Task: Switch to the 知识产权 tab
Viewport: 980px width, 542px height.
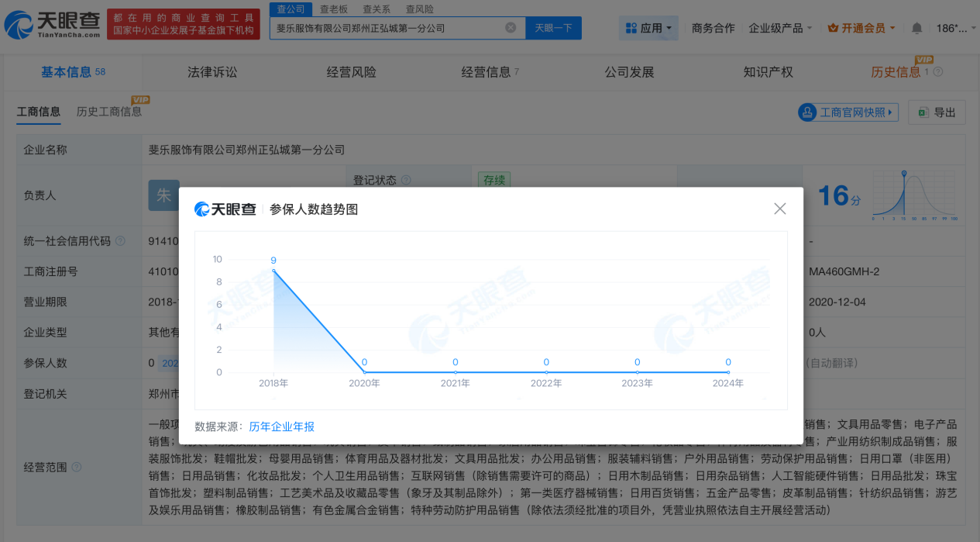Action: pos(768,72)
